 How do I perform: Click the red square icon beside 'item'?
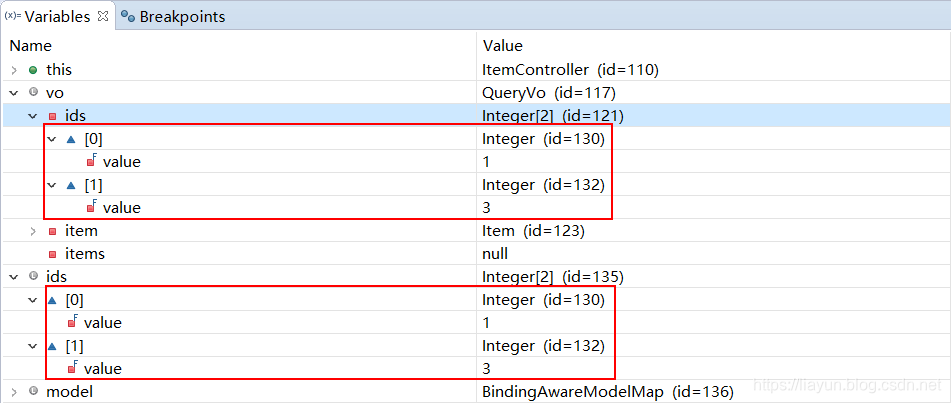pos(52,231)
